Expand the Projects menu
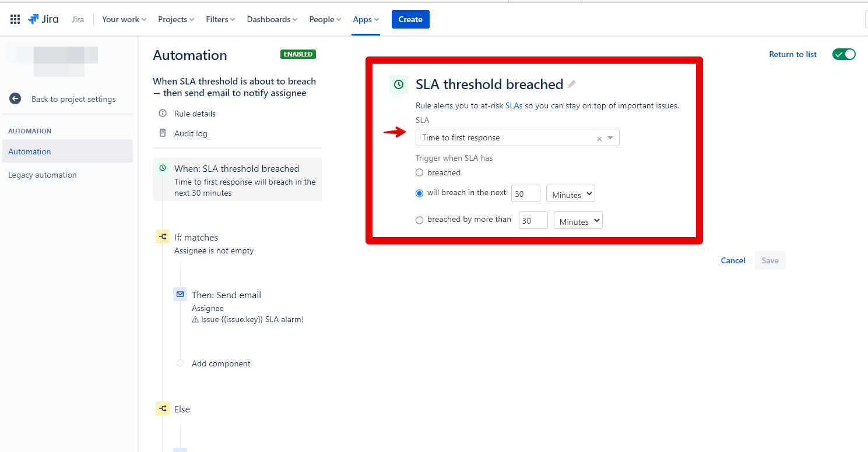This screenshot has height=452, width=868. (x=176, y=19)
